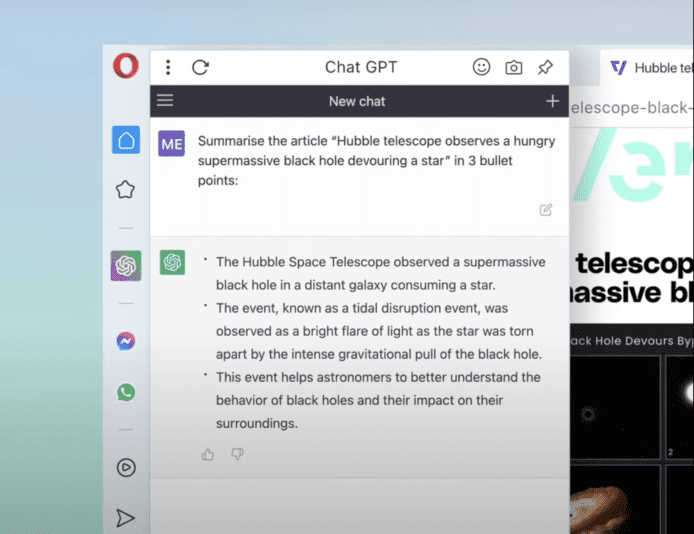This screenshot has height=534, width=694.
Task: Click the New chat header title
Action: tap(357, 101)
